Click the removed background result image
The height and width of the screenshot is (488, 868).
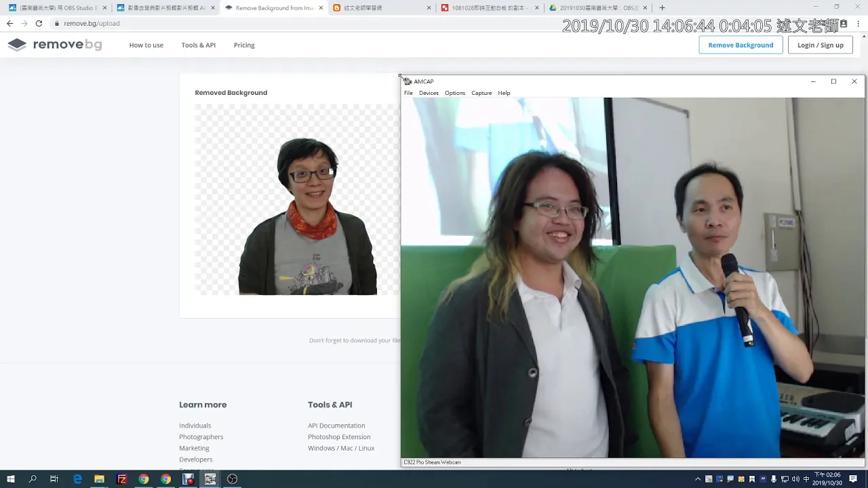click(x=297, y=199)
